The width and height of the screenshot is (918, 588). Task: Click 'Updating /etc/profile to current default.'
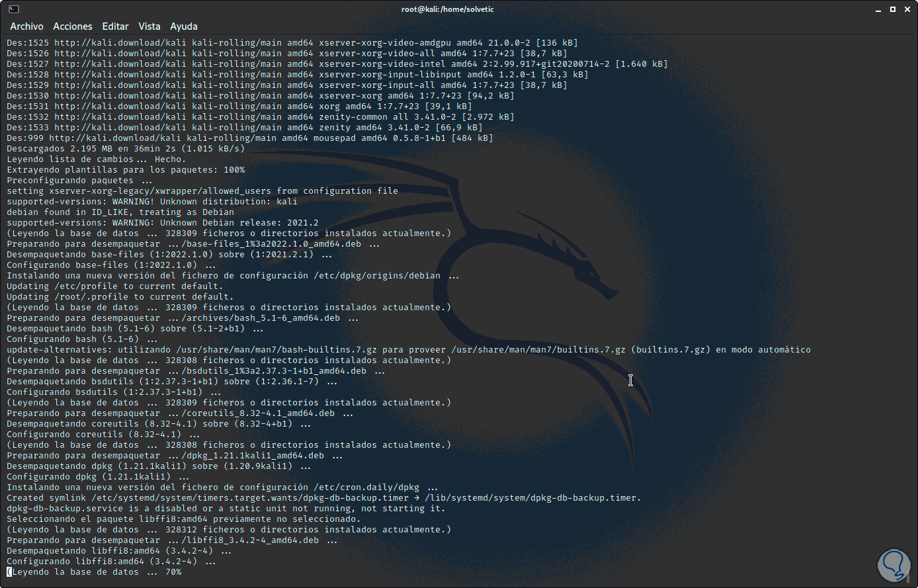115,286
